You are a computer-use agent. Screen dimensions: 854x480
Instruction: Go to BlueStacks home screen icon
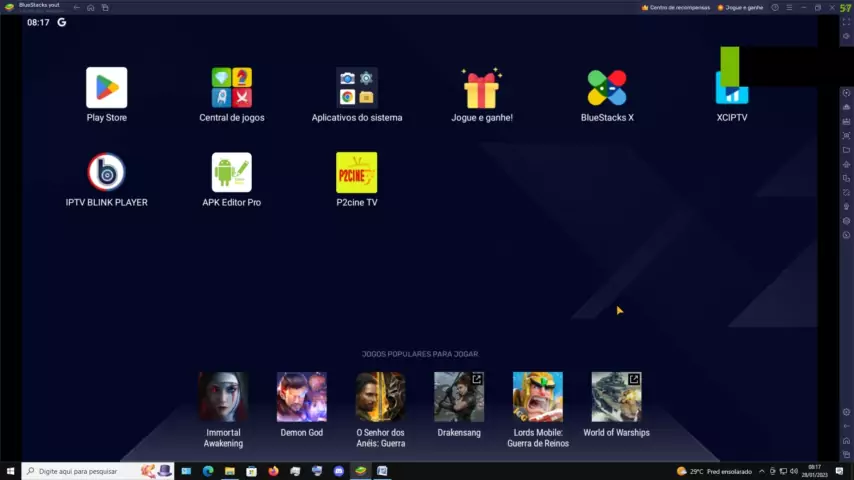[90, 7]
